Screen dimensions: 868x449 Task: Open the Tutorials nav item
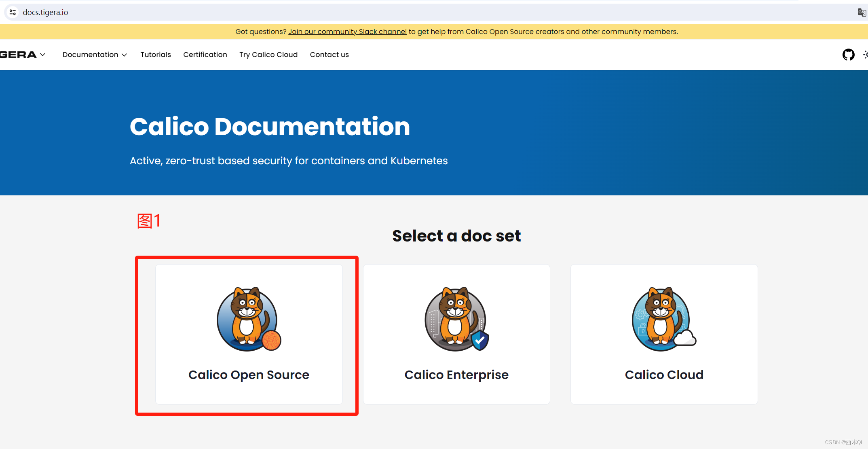pyautogui.click(x=156, y=55)
